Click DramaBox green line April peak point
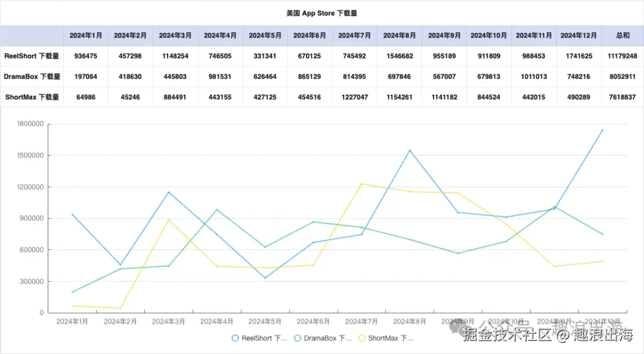Image resolution: width=644 pixels, height=354 pixels. pos(217,210)
